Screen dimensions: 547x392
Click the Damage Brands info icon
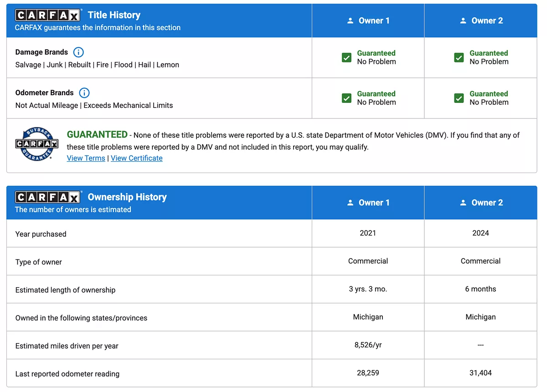(78, 52)
